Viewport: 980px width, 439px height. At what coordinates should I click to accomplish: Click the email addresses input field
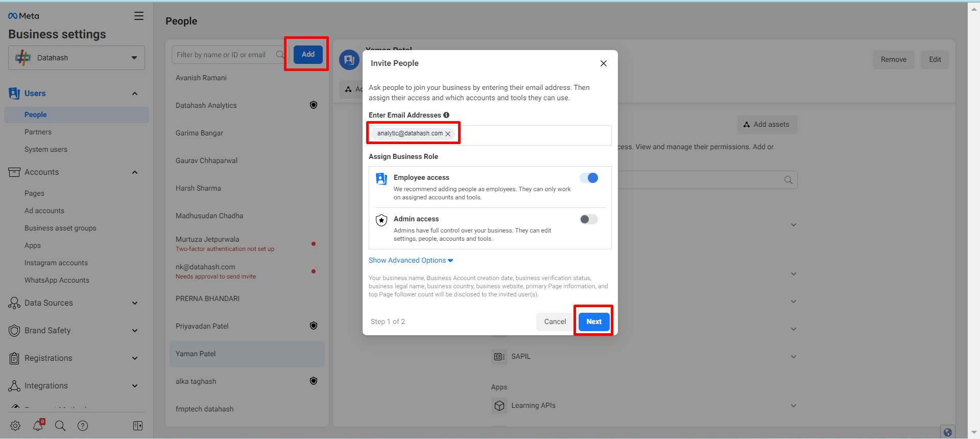(490, 135)
